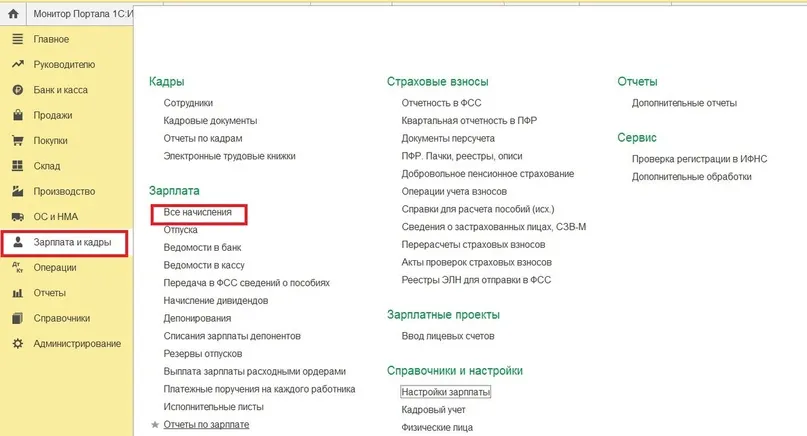Open Проверка регистрации в ИФНС
The image size is (807, 436).
[x=699, y=159]
